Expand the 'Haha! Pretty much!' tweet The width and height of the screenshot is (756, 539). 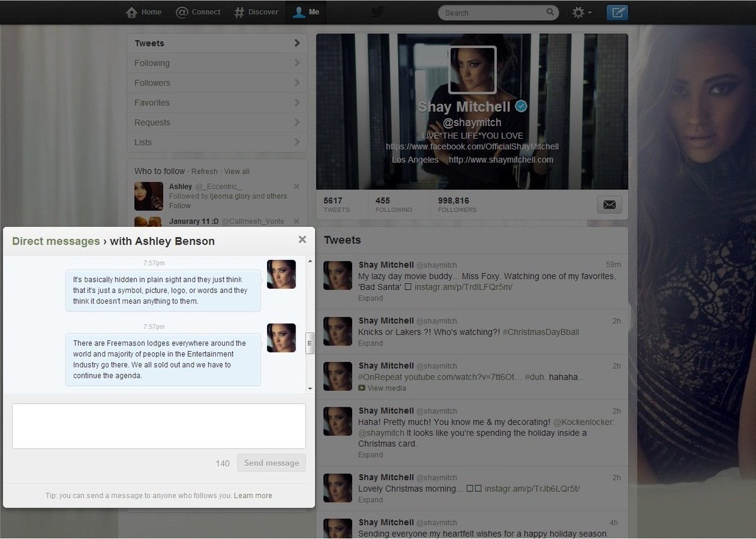[x=370, y=455]
